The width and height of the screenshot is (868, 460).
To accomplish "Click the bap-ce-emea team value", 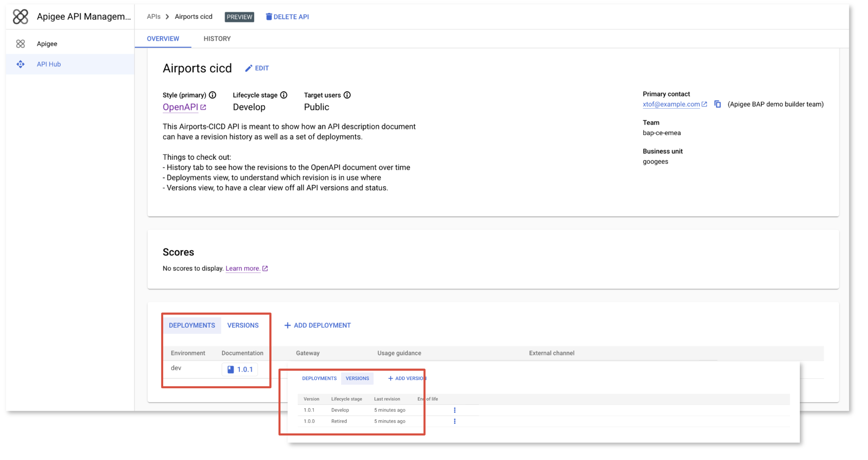I will [x=662, y=133].
